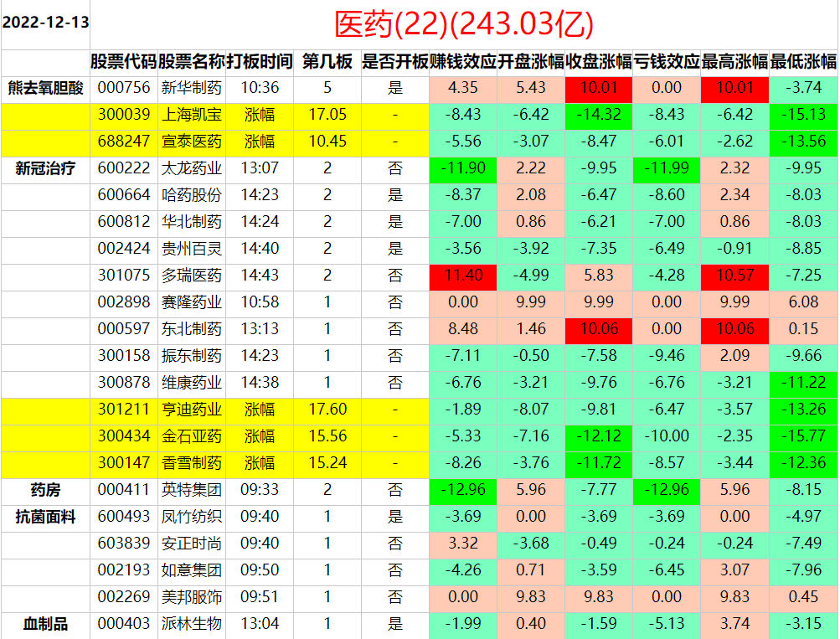Click green cell -11.90 for 太龙药业
The width and height of the screenshot is (840, 639).
pyautogui.click(x=463, y=168)
